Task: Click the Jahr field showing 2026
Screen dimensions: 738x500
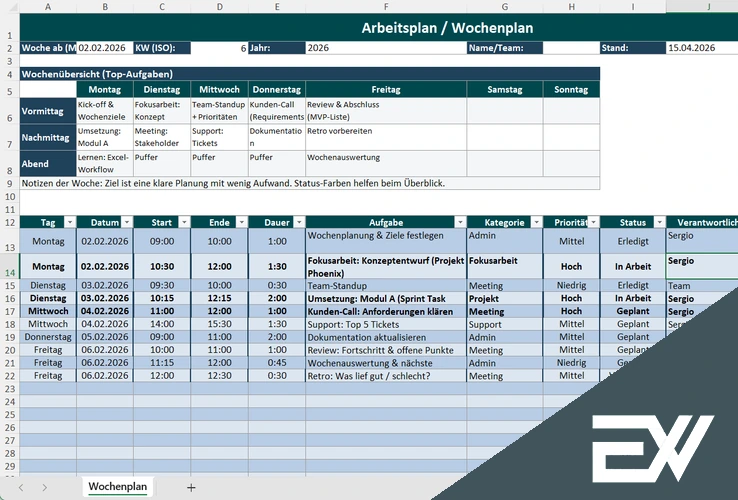Action: click(385, 47)
